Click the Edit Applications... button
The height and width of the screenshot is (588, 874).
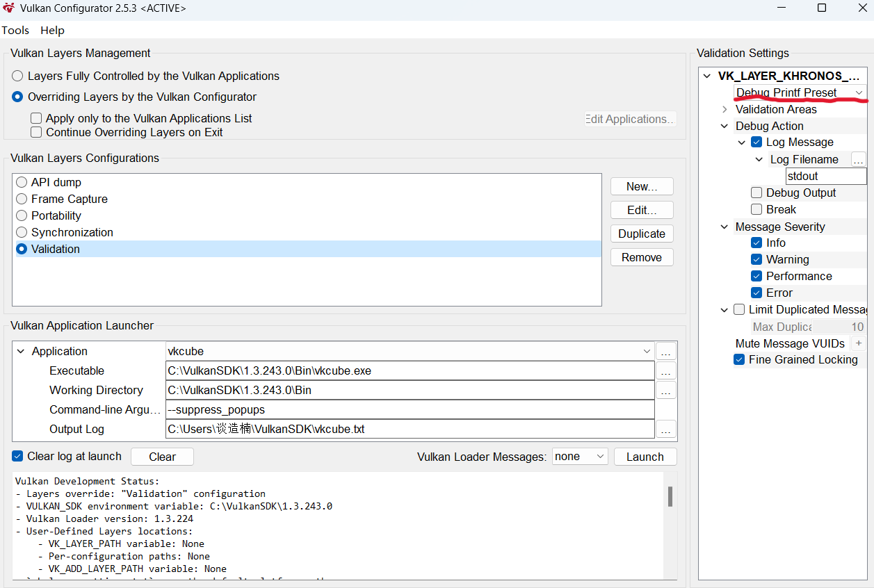pyautogui.click(x=630, y=119)
